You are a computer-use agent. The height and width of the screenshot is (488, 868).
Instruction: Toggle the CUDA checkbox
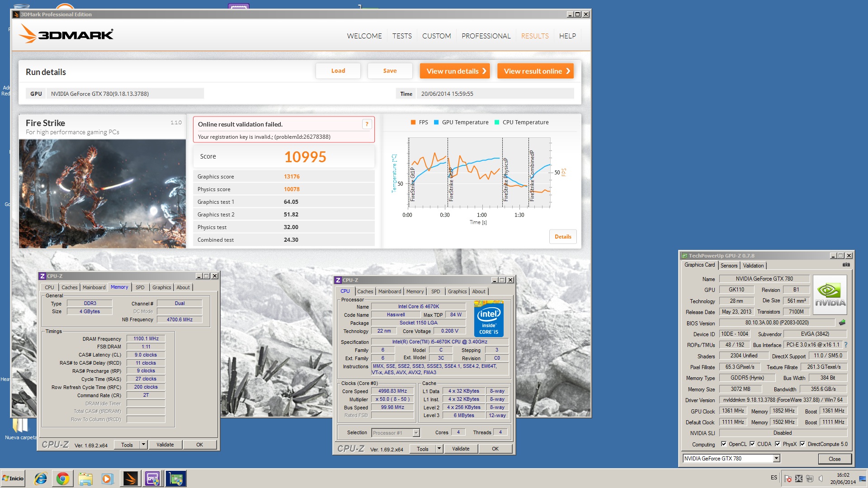tap(752, 444)
